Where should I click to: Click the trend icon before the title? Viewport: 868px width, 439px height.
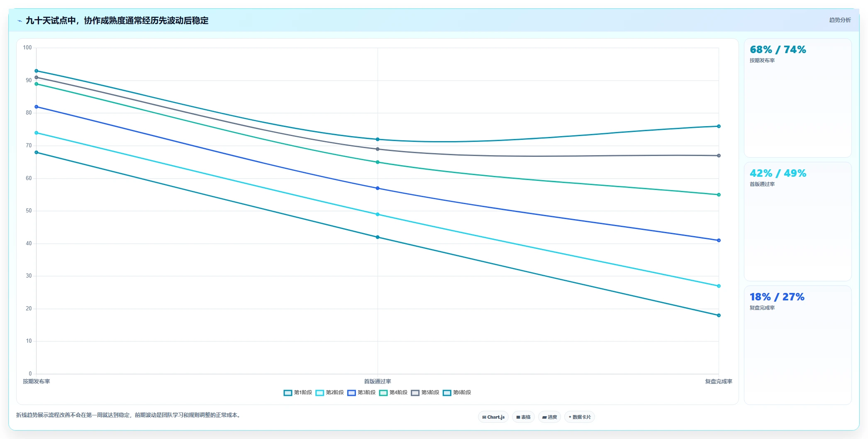coord(20,21)
